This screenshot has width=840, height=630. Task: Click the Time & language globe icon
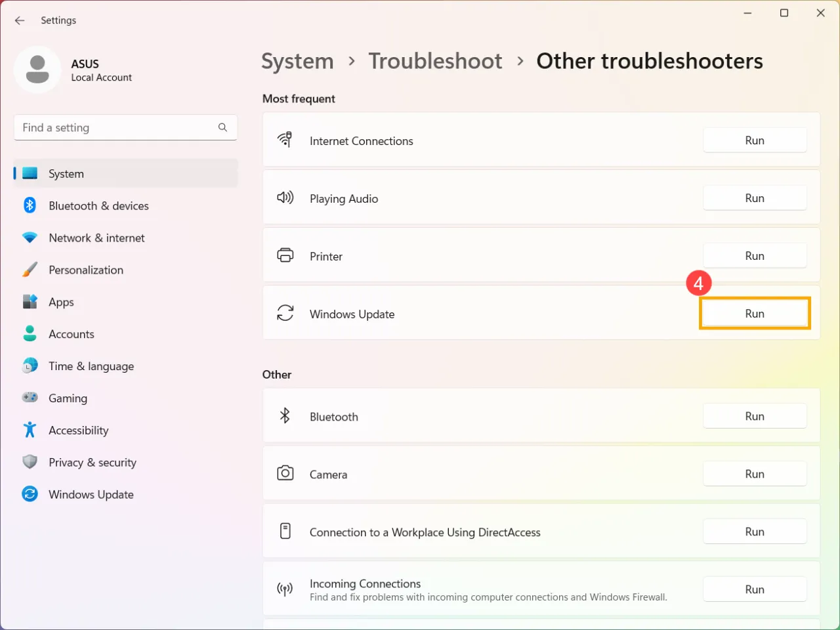30,366
